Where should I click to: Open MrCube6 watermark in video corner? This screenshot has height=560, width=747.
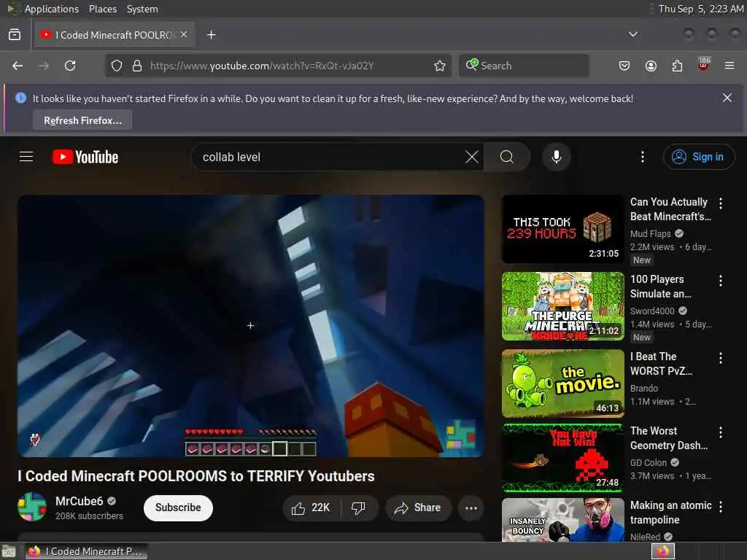tap(460, 435)
